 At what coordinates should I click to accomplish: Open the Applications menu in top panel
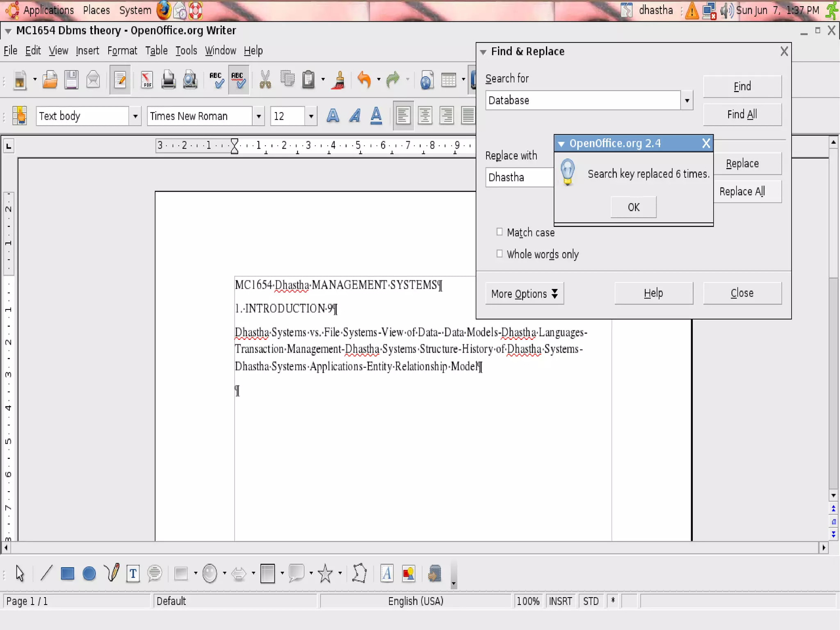(48, 10)
